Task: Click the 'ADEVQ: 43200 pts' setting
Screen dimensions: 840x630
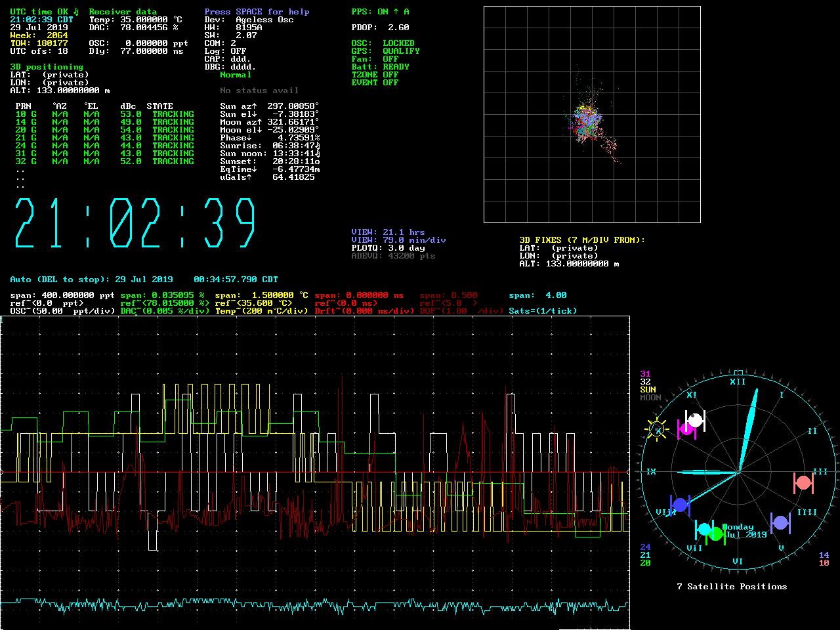Action: [393, 256]
